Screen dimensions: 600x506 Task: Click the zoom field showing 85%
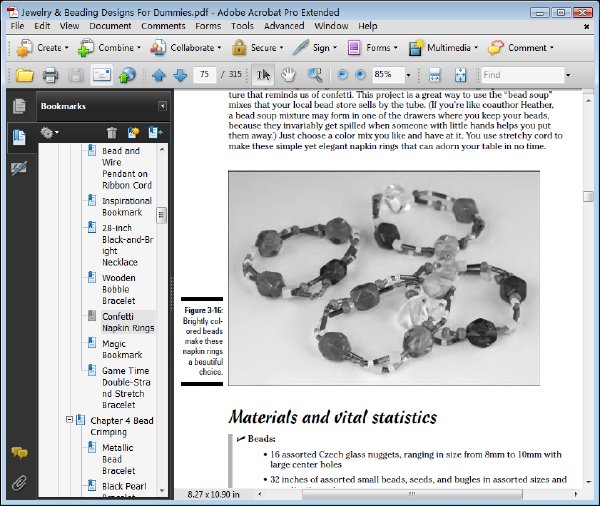coord(388,75)
